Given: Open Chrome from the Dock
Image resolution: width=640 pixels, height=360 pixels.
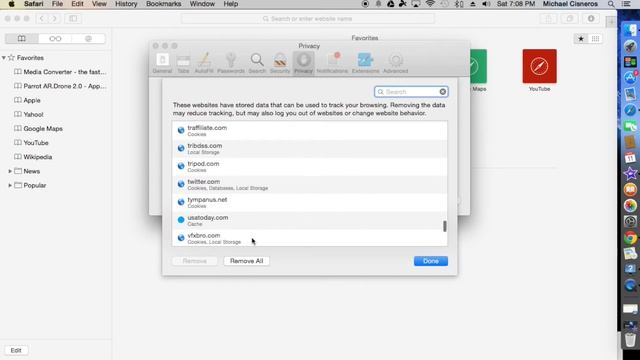Looking at the screenshot, I should (x=630, y=238).
